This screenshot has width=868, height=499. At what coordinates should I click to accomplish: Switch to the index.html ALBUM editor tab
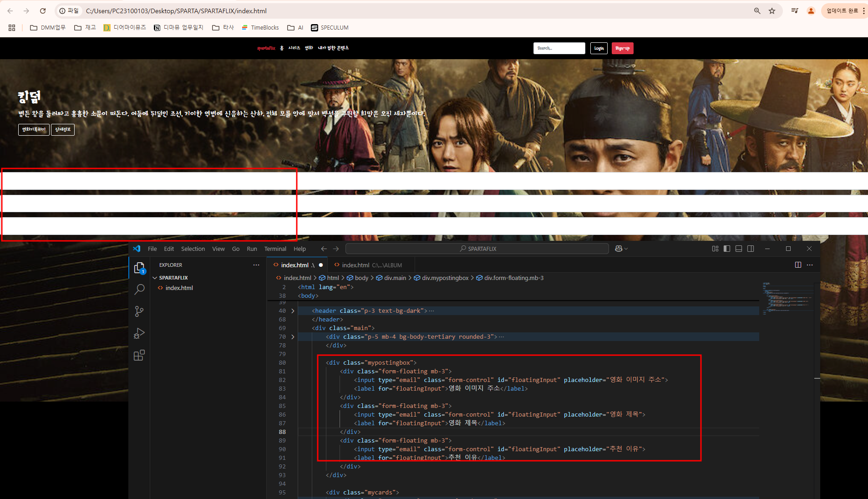click(371, 265)
